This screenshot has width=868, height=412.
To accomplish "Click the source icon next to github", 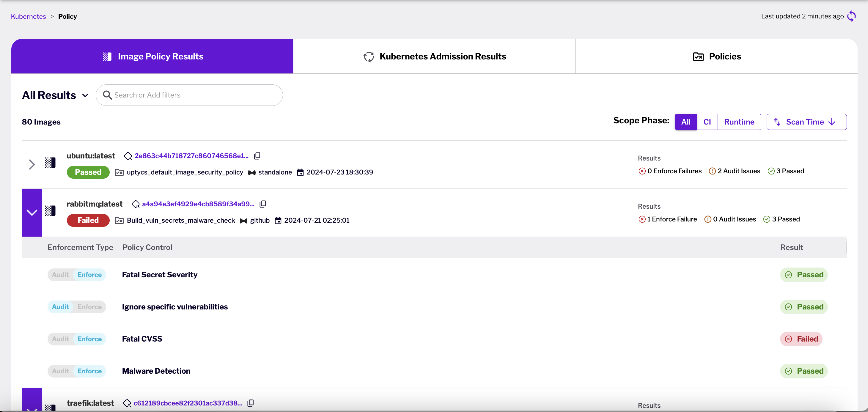I will pyautogui.click(x=244, y=221).
